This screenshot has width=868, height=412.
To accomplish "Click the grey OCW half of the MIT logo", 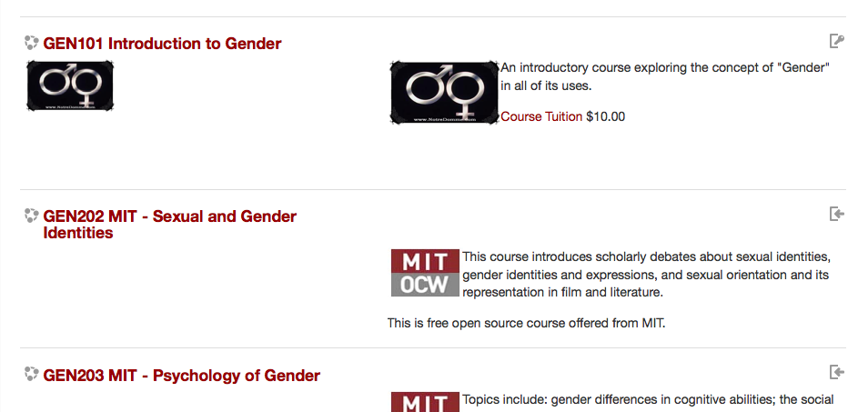I will 425,285.
